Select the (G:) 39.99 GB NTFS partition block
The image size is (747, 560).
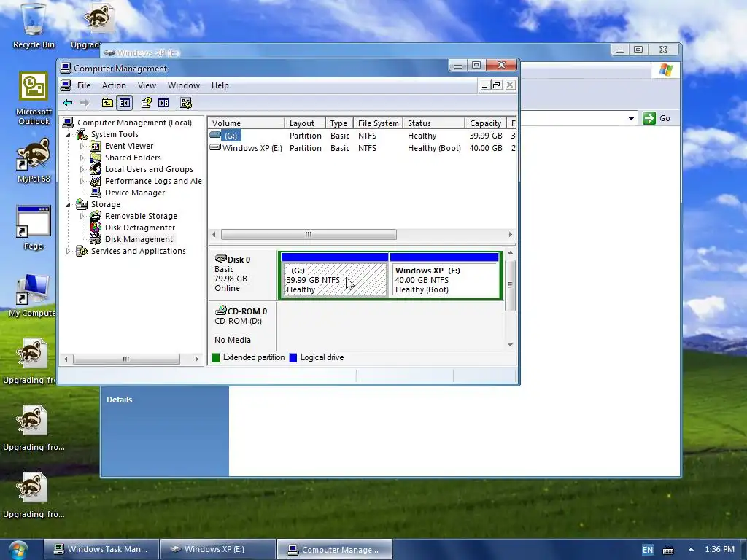(x=335, y=279)
